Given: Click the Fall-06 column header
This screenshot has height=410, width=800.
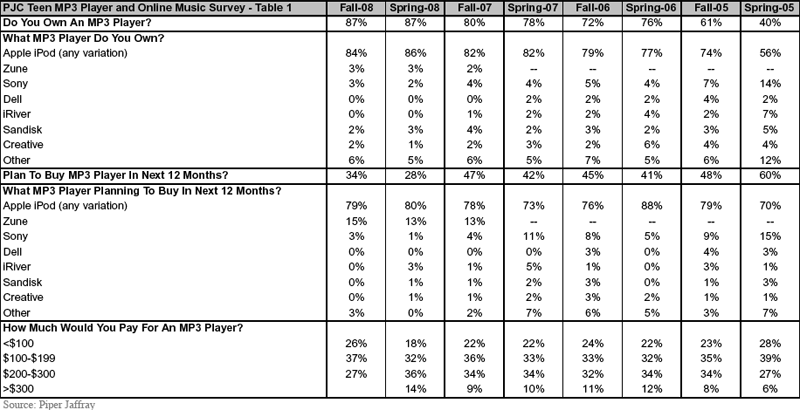Looking at the screenshot, I should click(592, 8).
